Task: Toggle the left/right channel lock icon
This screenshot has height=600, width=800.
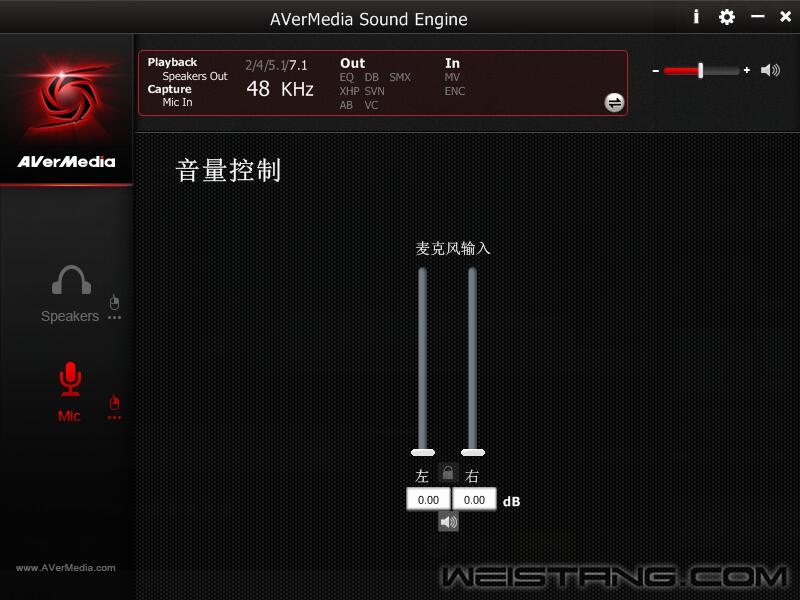Action: coord(447,473)
